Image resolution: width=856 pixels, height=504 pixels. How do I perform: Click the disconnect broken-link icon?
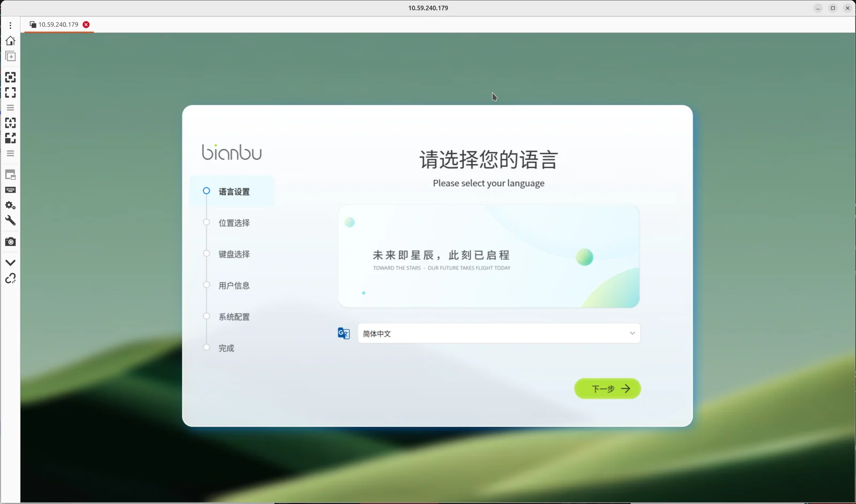click(x=10, y=278)
